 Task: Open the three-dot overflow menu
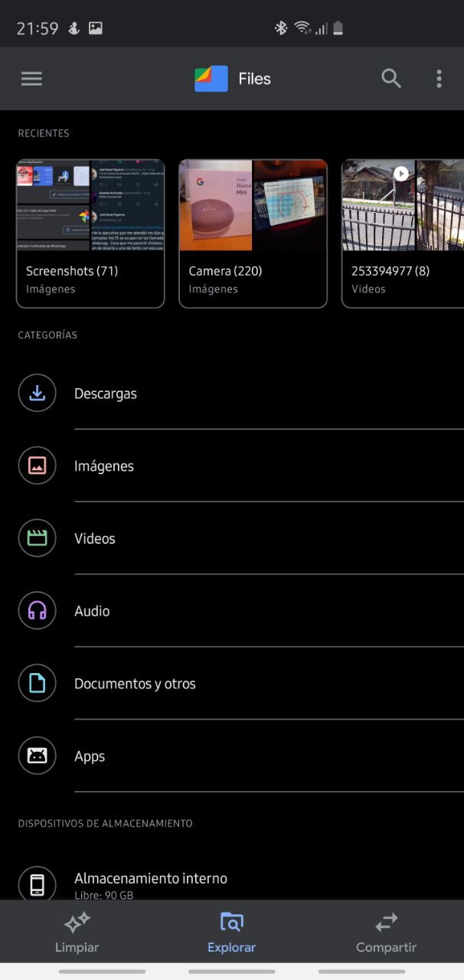point(439,79)
